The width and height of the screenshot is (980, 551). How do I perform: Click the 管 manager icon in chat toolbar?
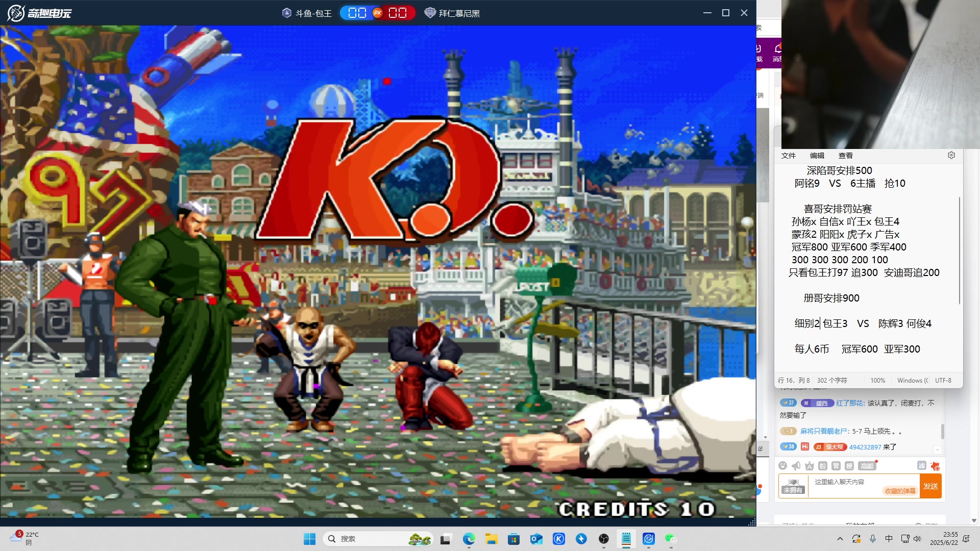(x=836, y=465)
